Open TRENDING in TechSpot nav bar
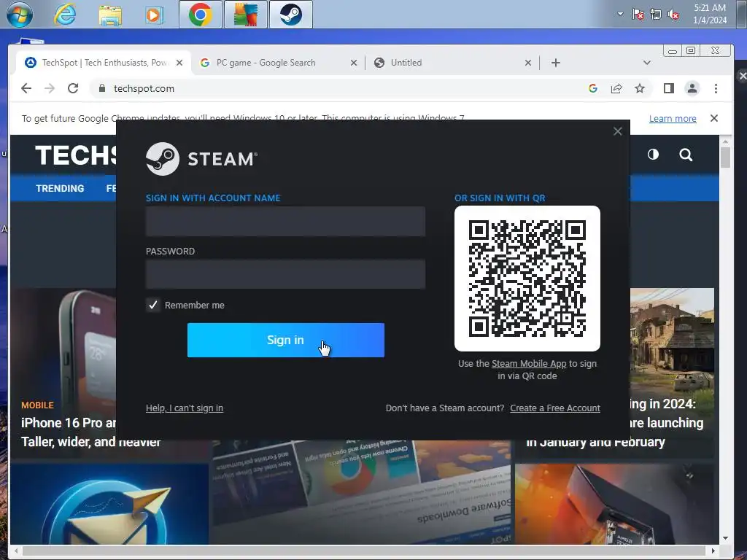Screen dimensions: 747x560 [x=60, y=189]
